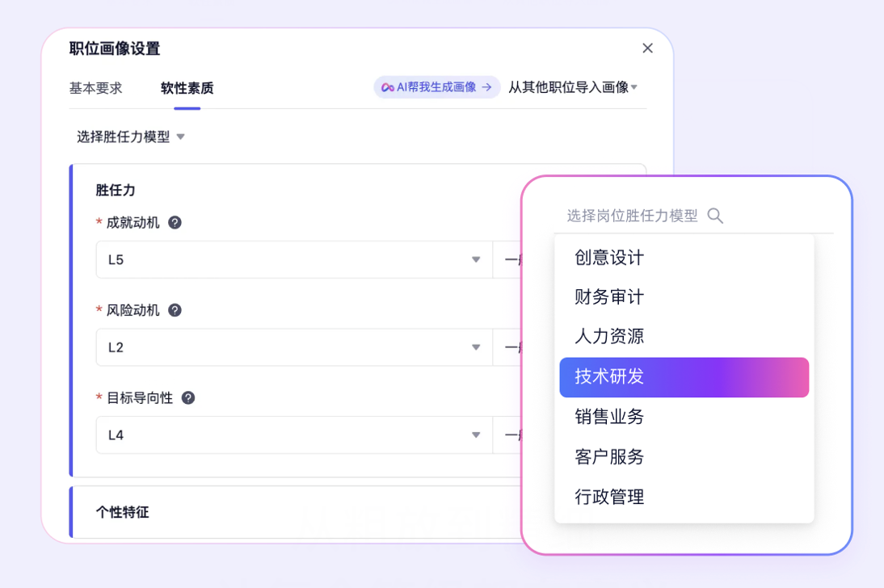The image size is (884, 588).
Task: Focus the 选择岗位胜任力模型 search field
Action: coord(692,216)
